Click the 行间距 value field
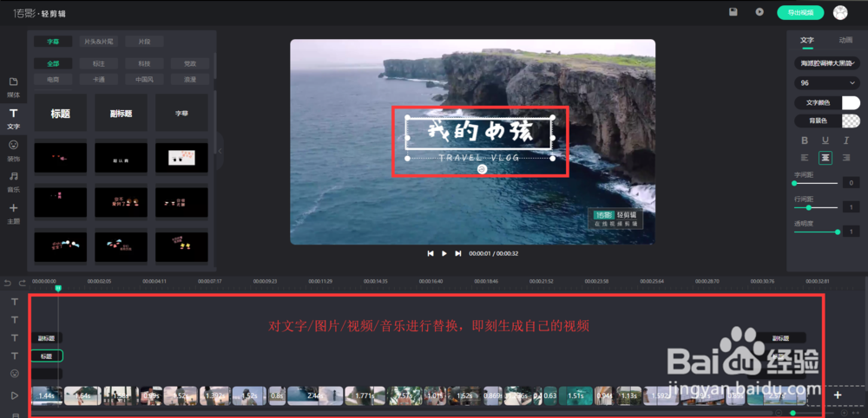 point(851,207)
